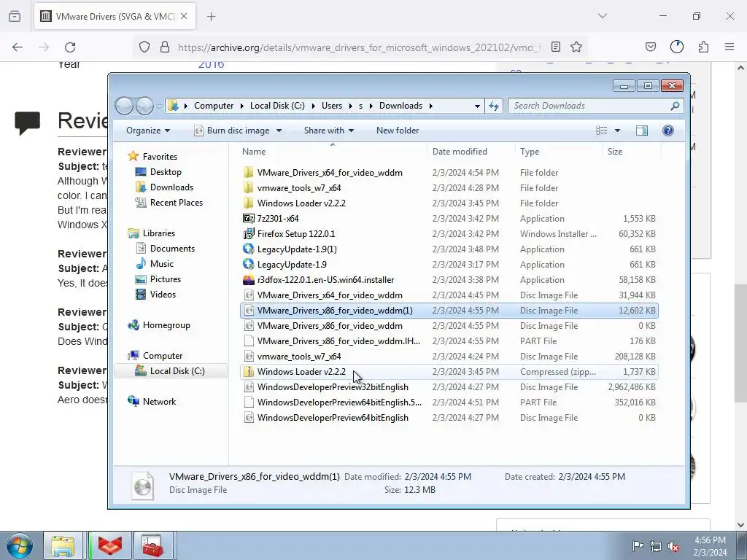
Task: Open Firefox list all tabs chevron
Action: click(x=602, y=16)
